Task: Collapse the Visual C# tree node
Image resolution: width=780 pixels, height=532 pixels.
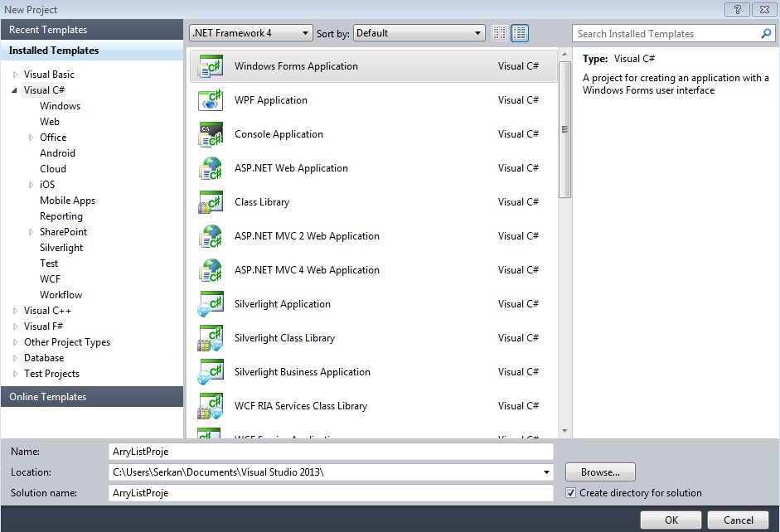Action: (x=14, y=90)
